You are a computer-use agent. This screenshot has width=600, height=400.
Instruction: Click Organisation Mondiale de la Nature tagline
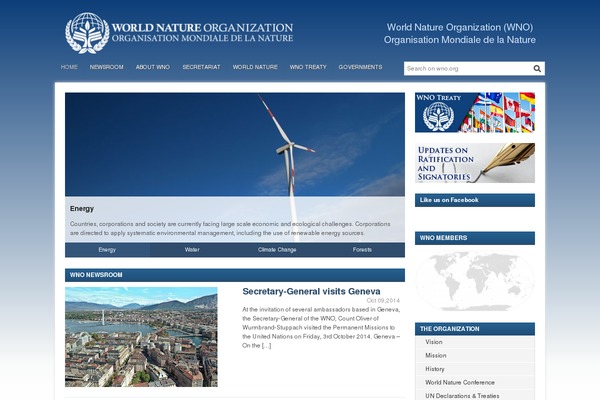tap(460, 40)
